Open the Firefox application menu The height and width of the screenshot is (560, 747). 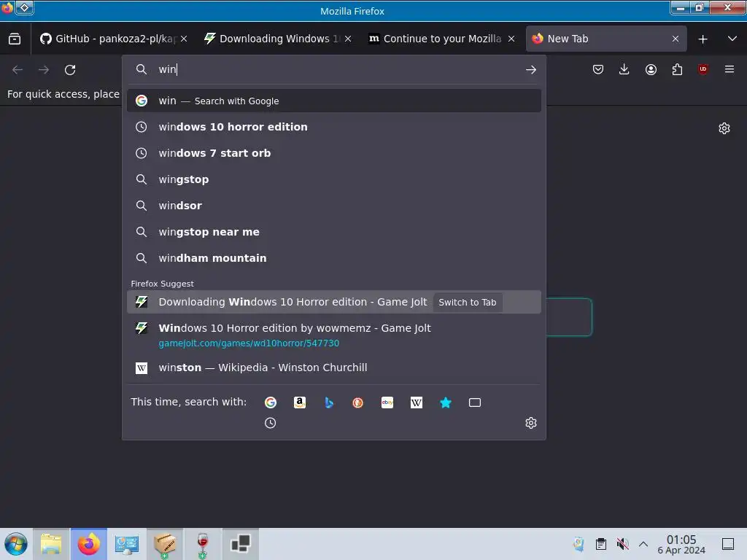(729, 69)
